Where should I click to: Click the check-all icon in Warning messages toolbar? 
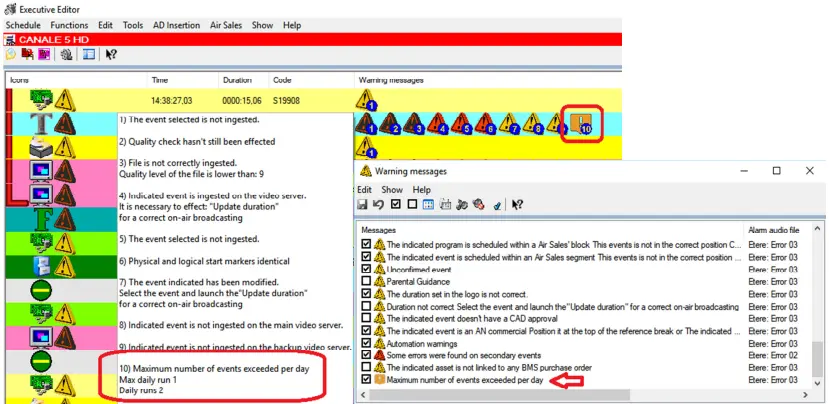pyautogui.click(x=396, y=205)
